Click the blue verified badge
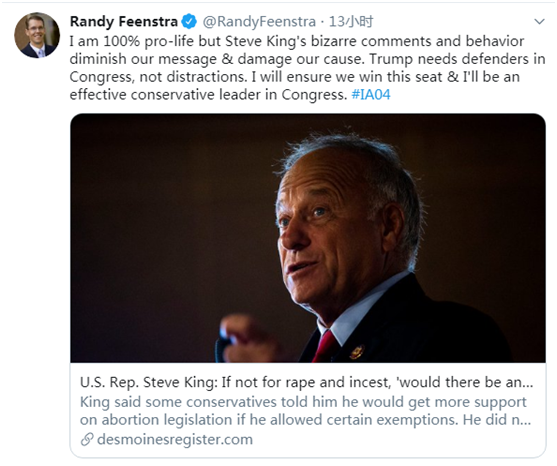 [189, 22]
